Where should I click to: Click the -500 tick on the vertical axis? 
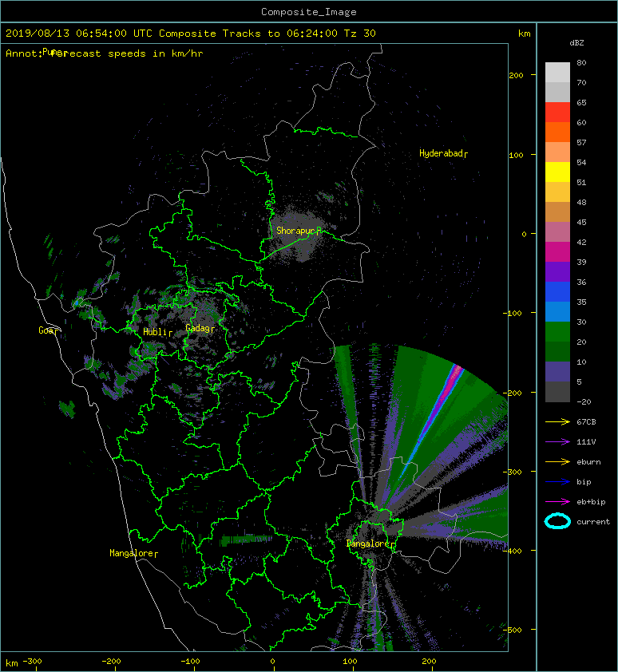[x=512, y=630]
